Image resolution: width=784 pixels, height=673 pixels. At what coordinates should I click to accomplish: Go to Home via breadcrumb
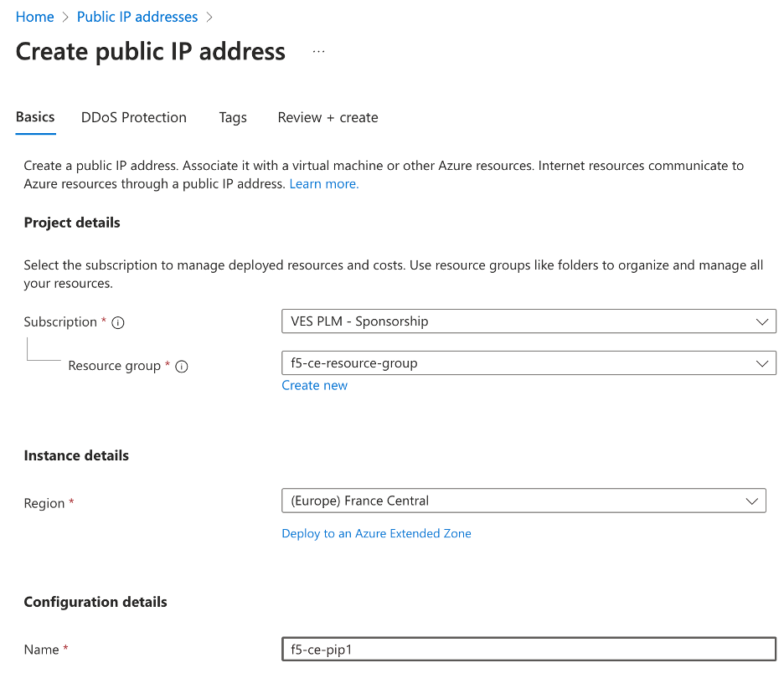pyautogui.click(x=34, y=17)
